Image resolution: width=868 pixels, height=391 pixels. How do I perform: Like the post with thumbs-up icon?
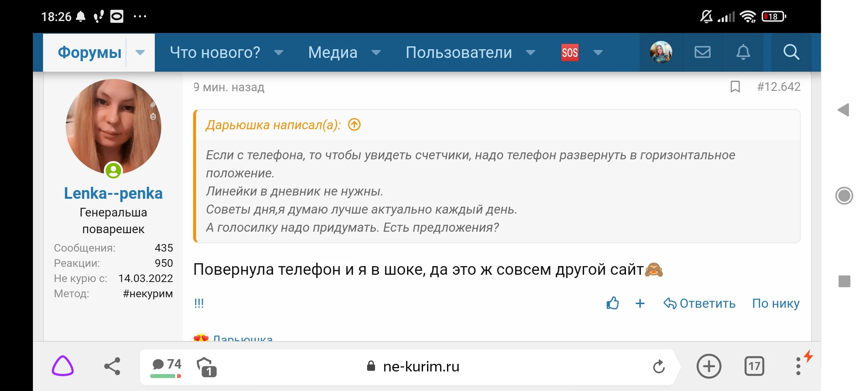[612, 303]
